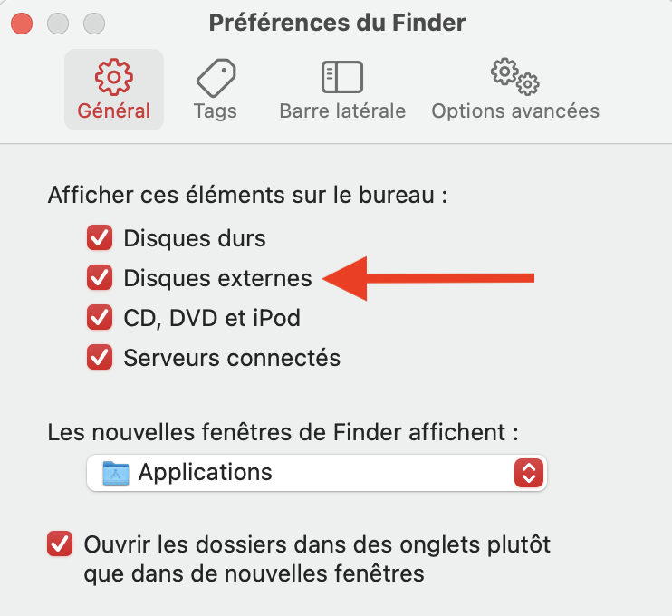Click the red chevron arrows of the popup
Image resolution: width=672 pixels, height=616 pixels.
coord(527,472)
